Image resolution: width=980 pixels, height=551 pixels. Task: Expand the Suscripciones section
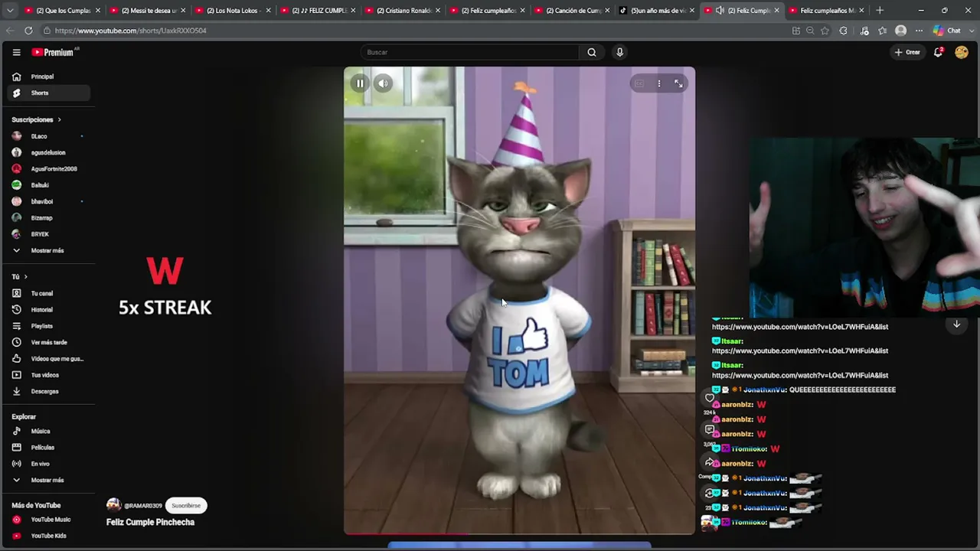(37, 120)
